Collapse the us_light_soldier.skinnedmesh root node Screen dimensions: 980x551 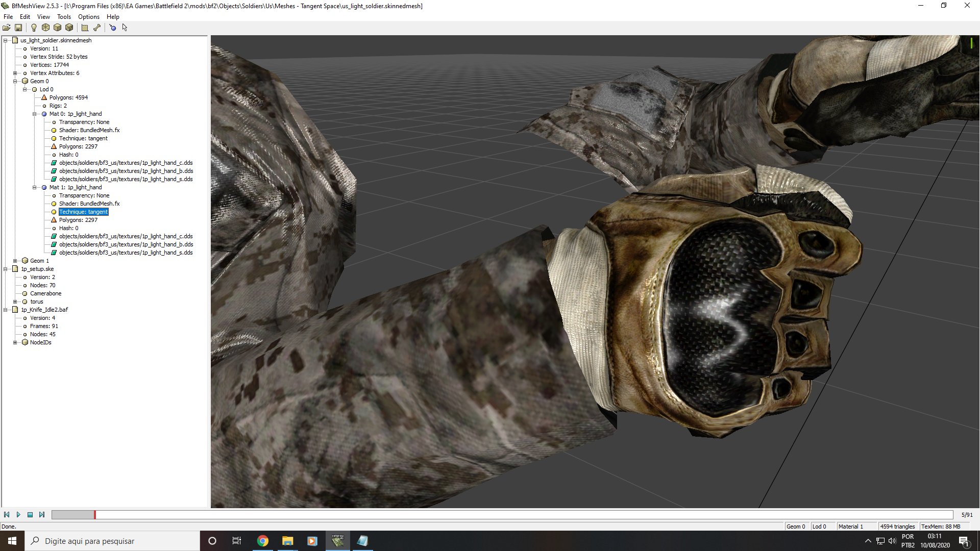pos(6,40)
